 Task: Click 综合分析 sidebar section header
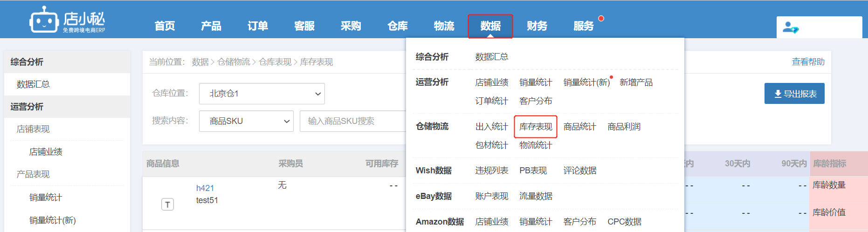[x=67, y=62]
